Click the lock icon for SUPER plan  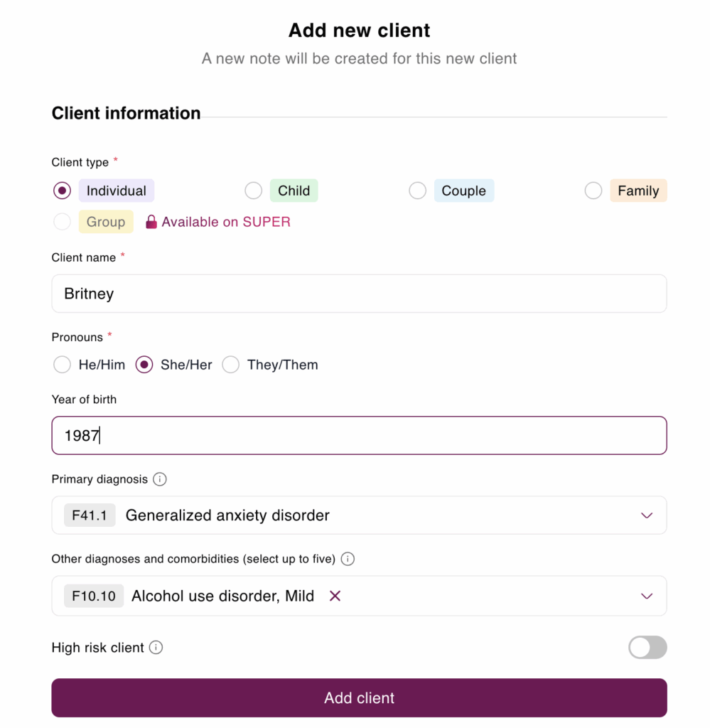click(x=151, y=222)
